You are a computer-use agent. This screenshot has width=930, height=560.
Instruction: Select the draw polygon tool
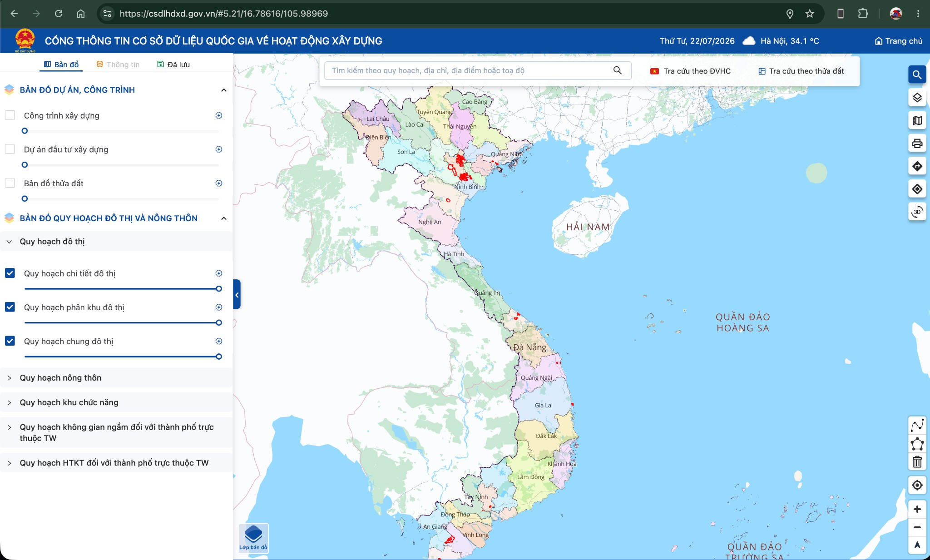917,444
